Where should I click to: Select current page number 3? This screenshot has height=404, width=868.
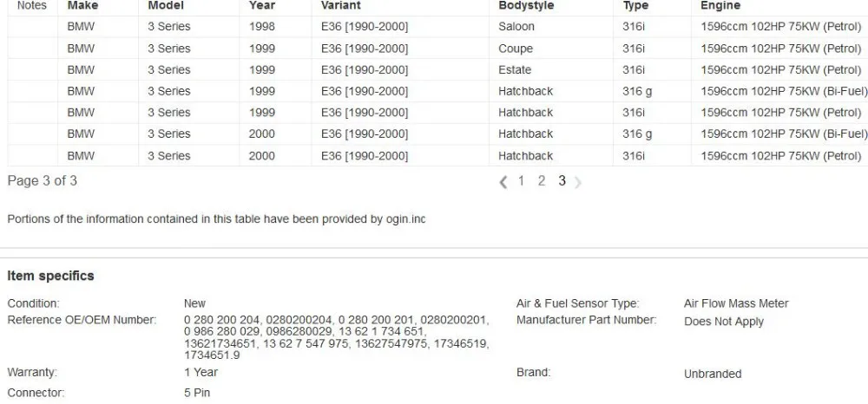tap(562, 180)
